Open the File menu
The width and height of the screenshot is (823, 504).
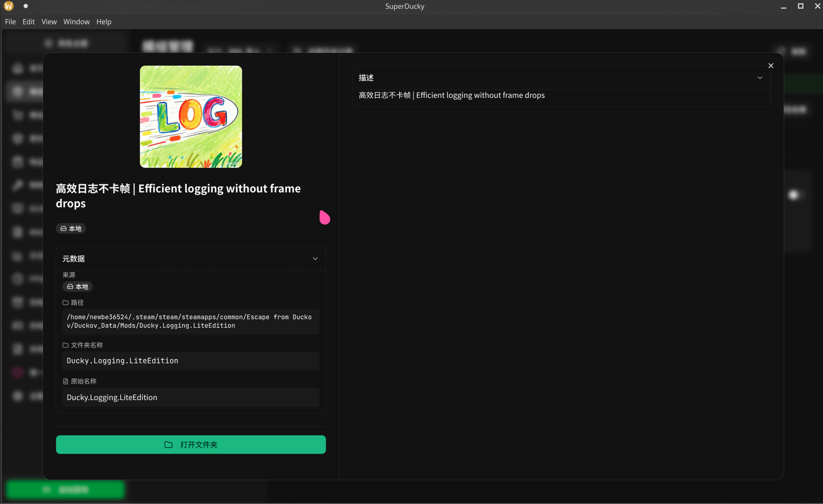10,22
